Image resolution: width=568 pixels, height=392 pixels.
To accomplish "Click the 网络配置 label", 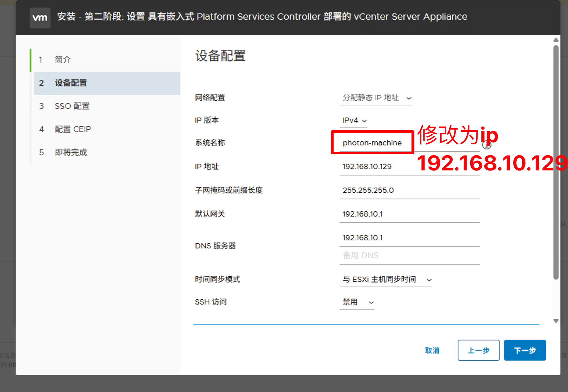I will pyautogui.click(x=210, y=98).
